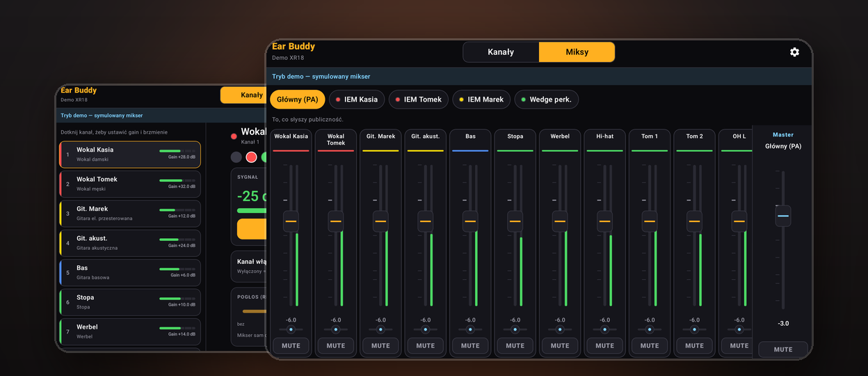Select the Główny (PA) mix
This screenshot has height=376, width=868.
297,100
